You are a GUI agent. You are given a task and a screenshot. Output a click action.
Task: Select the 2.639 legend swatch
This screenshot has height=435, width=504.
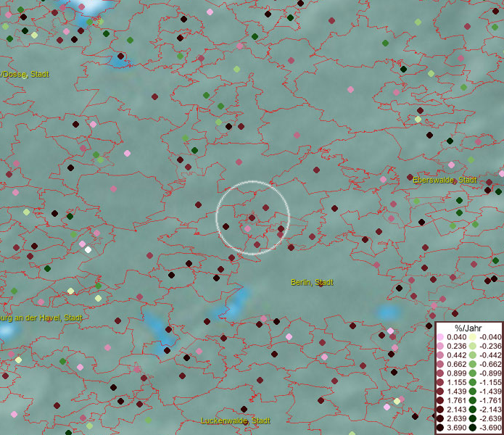click(x=440, y=418)
